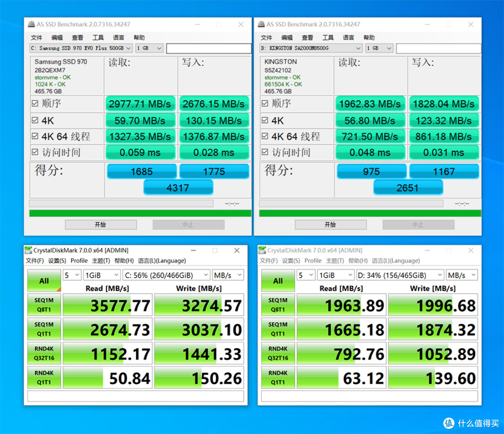504x434 pixels.
Task: Open 1 GB size dropdown in Samsung window
Action: (149, 48)
